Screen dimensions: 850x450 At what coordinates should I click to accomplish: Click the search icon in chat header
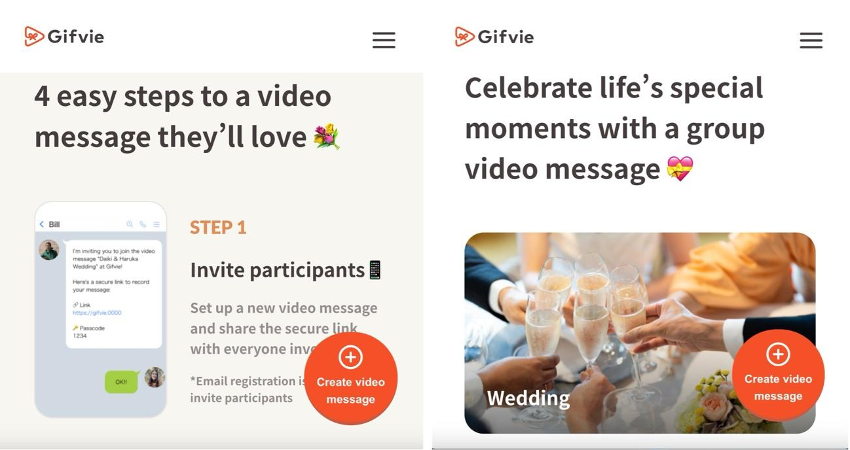(x=130, y=224)
